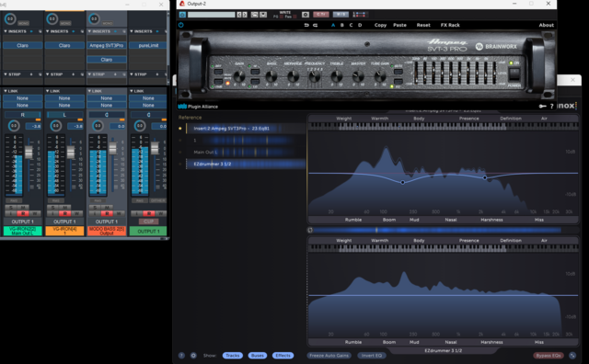The width and height of the screenshot is (589, 364).
Task: Toggle the MUTE switch on the Ampeg amp
Action: click(x=398, y=72)
